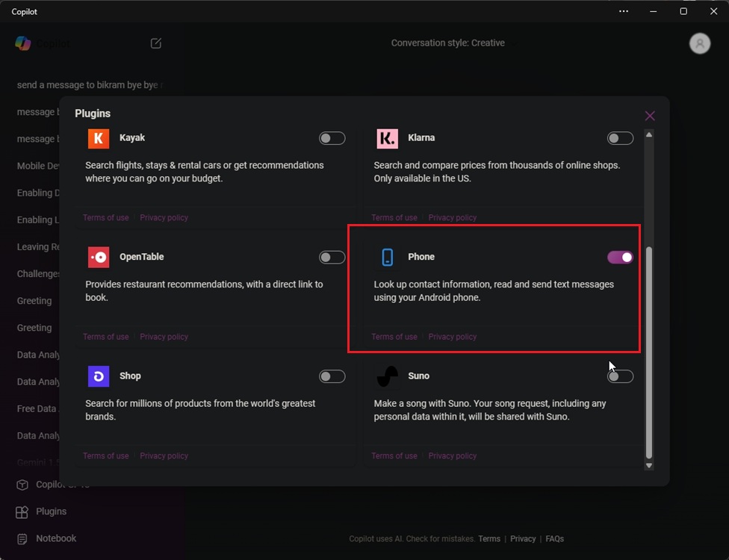
Task: Click the scrollbar down arrow
Action: point(649,464)
